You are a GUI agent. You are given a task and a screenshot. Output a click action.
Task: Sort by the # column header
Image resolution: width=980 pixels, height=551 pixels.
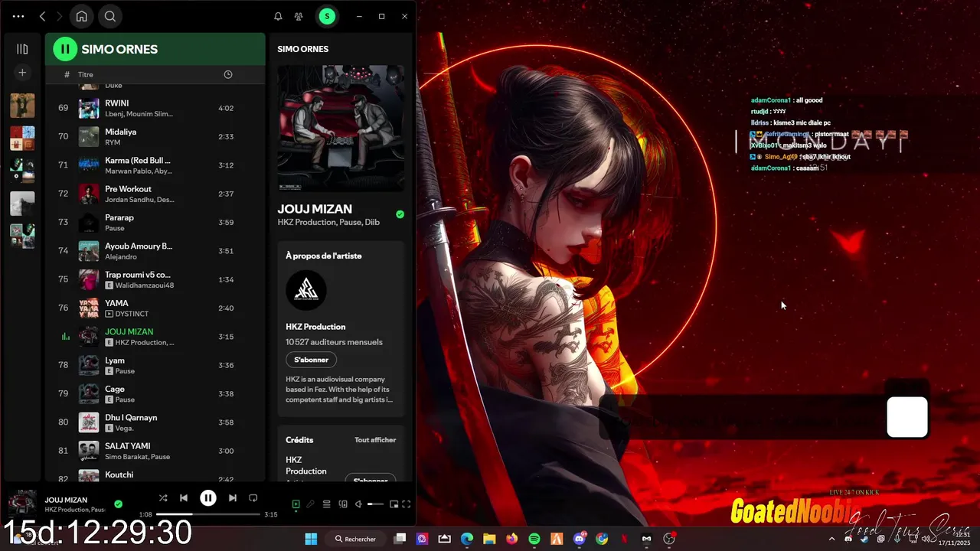pos(67,75)
